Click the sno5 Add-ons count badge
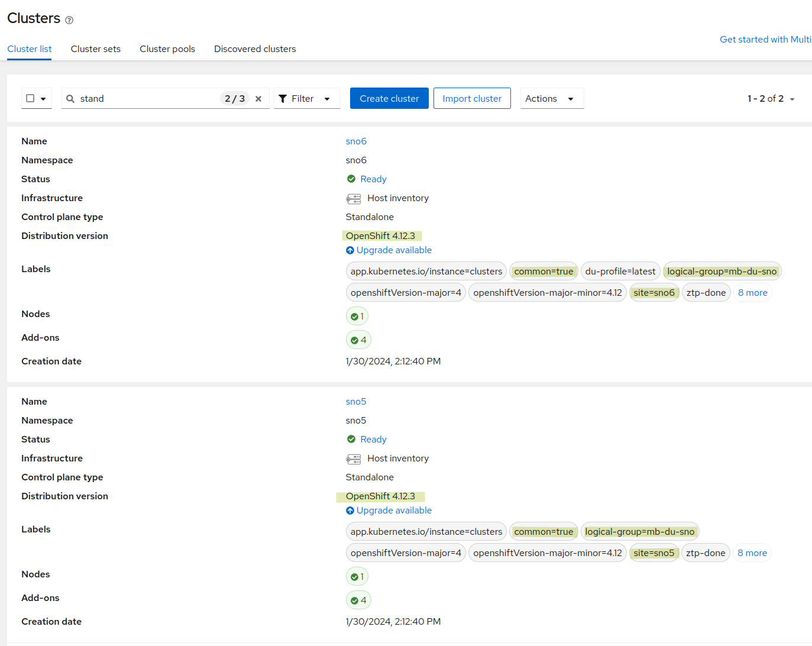 tap(358, 600)
